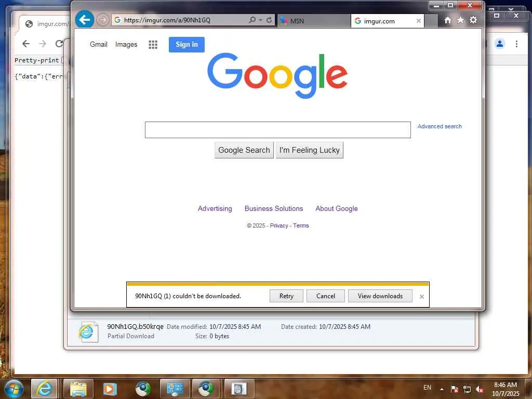532x399 pixels.
Task: Retry the failed 90Nh1GQ download
Action: point(286,296)
